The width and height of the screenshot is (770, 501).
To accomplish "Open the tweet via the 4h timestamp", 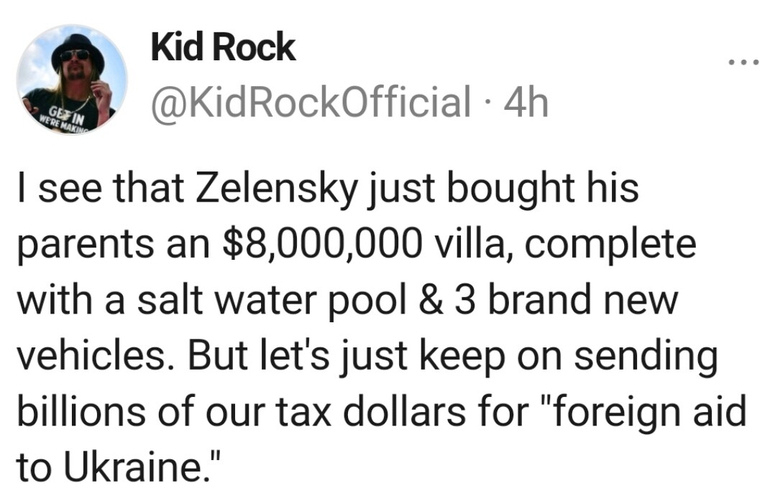I will [526, 102].
